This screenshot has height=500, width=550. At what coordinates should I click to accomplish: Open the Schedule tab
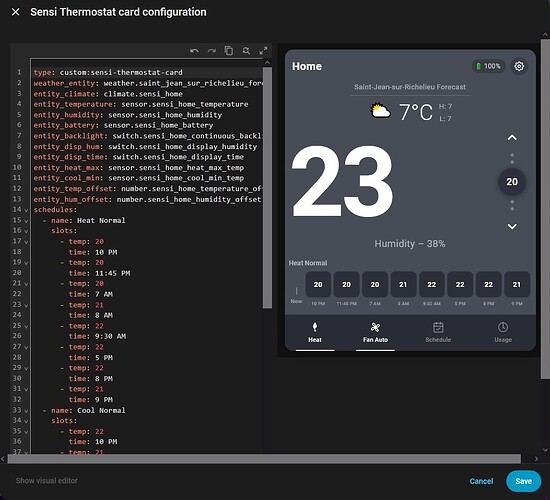pyautogui.click(x=438, y=332)
